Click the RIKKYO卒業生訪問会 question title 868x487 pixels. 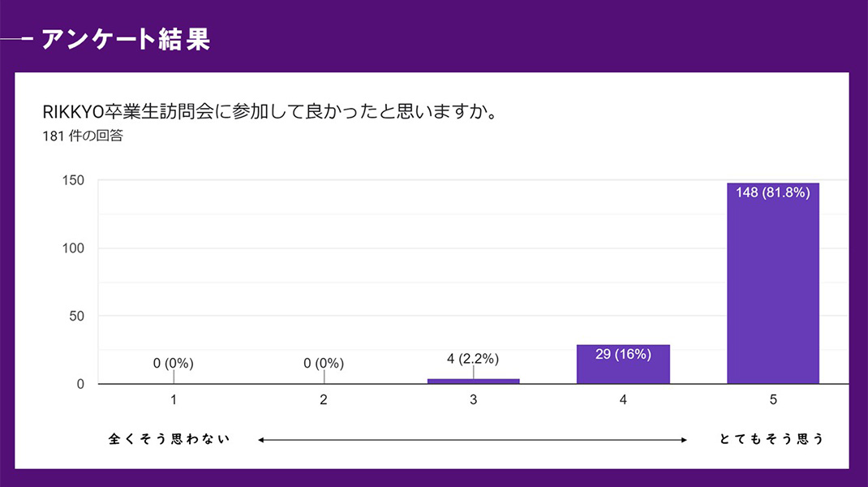pyautogui.click(x=269, y=112)
